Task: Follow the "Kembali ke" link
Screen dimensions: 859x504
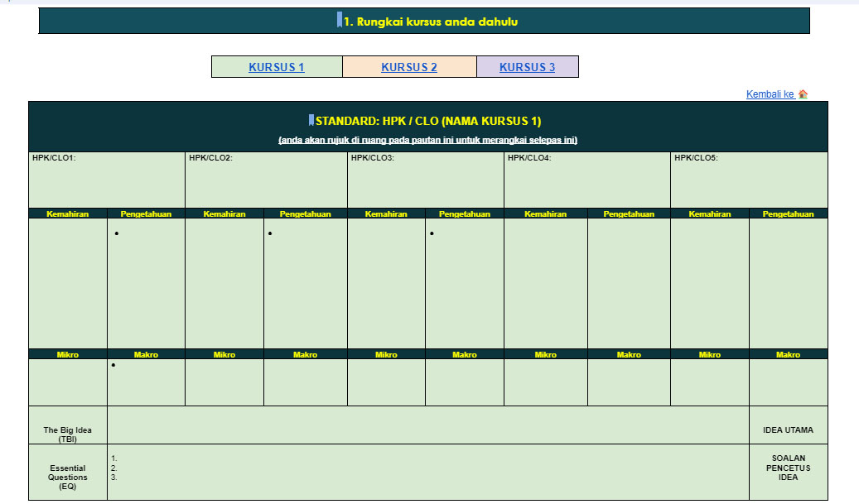Action: coord(770,94)
